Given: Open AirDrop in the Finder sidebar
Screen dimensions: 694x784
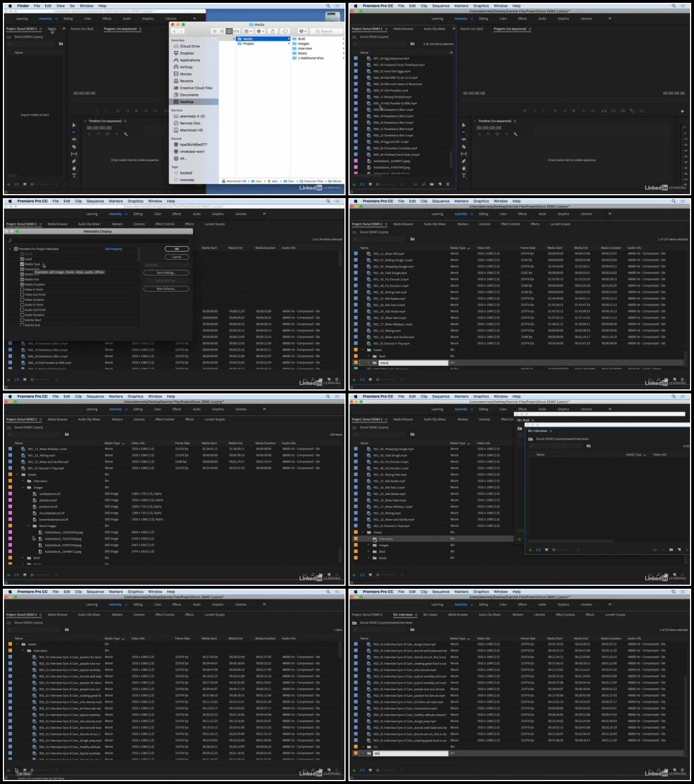Looking at the screenshot, I should pos(183,67).
